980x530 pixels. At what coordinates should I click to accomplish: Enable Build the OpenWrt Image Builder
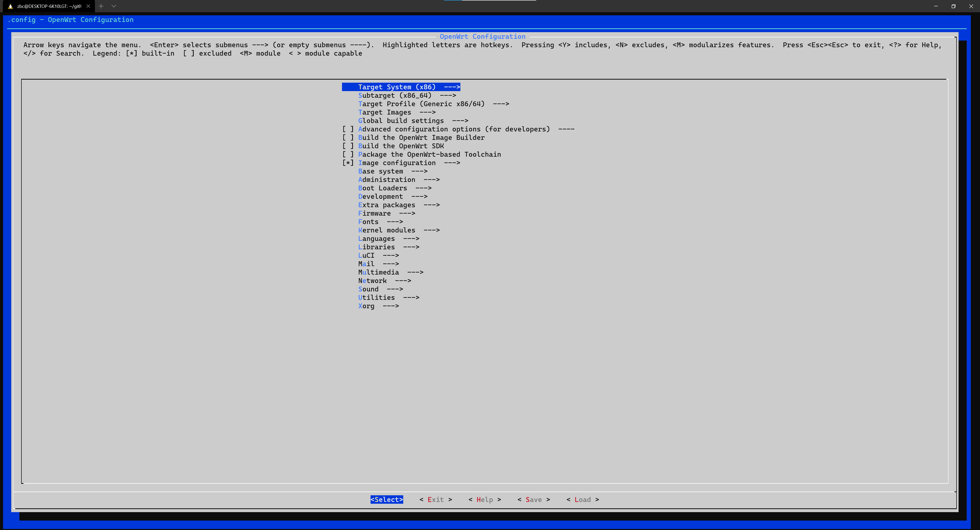(x=348, y=138)
